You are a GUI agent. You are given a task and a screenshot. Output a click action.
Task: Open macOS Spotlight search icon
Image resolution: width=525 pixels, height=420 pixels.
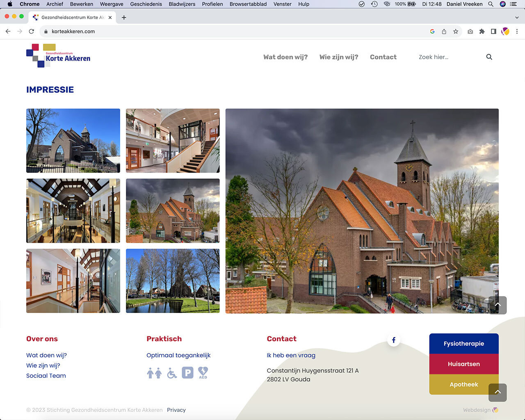pos(491,4)
